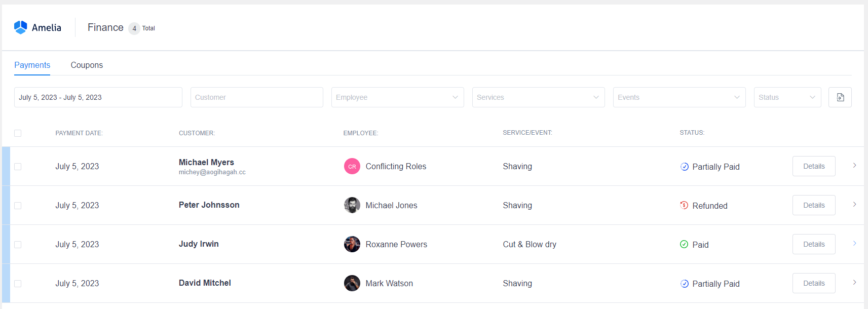Click the Amelia logo icon
868x309 pixels.
pos(20,27)
